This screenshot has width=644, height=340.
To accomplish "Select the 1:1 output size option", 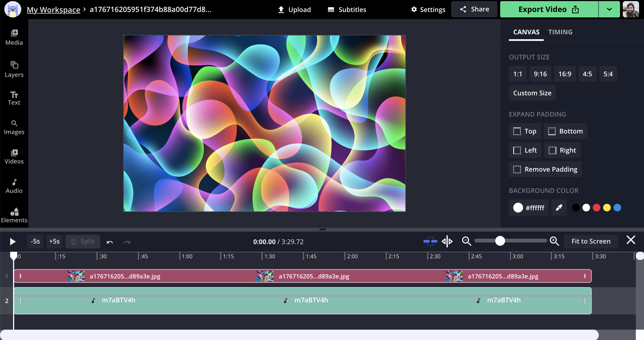I will click(x=518, y=74).
